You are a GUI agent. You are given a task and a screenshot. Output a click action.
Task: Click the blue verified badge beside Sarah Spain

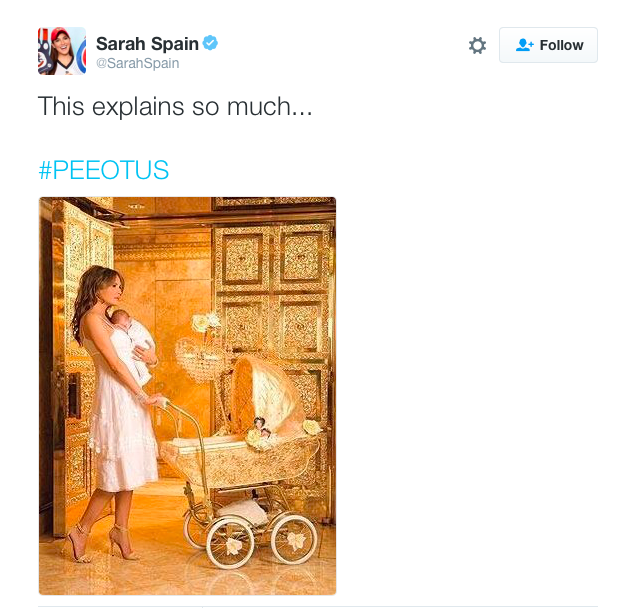click(210, 43)
